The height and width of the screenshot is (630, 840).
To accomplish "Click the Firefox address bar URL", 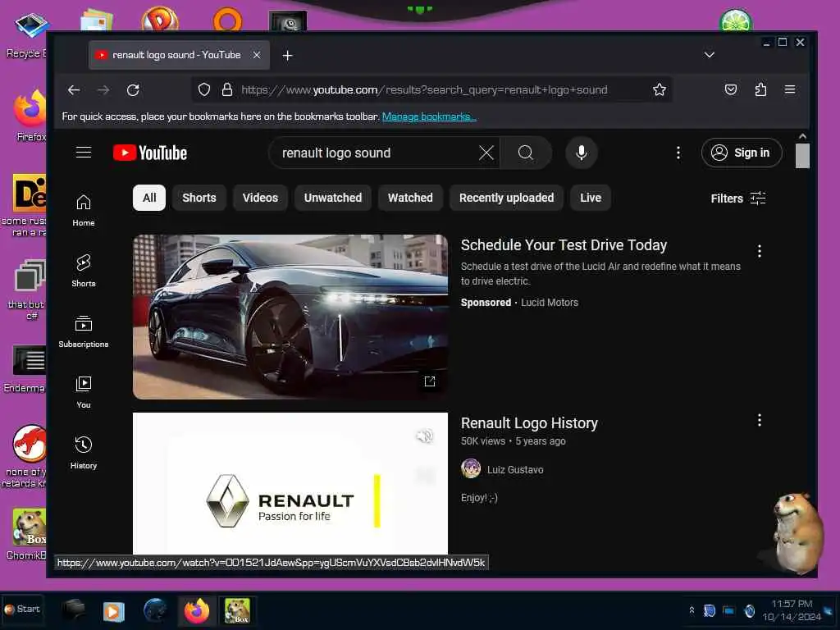I will (x=424, y=90).
